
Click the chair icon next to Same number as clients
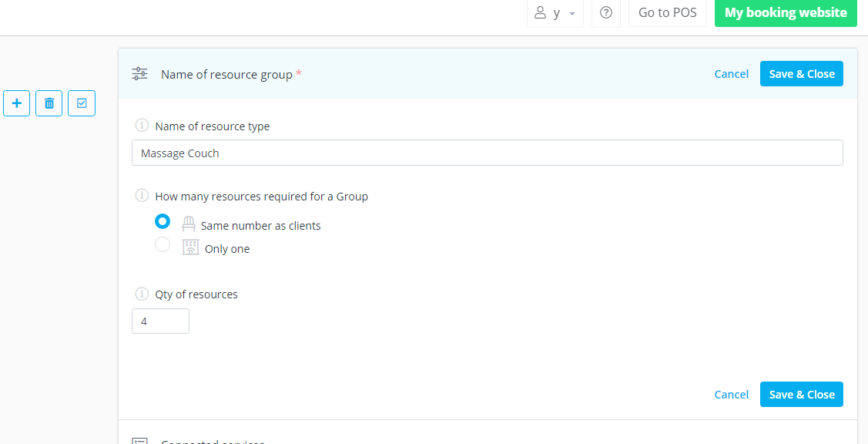[189, 224]
